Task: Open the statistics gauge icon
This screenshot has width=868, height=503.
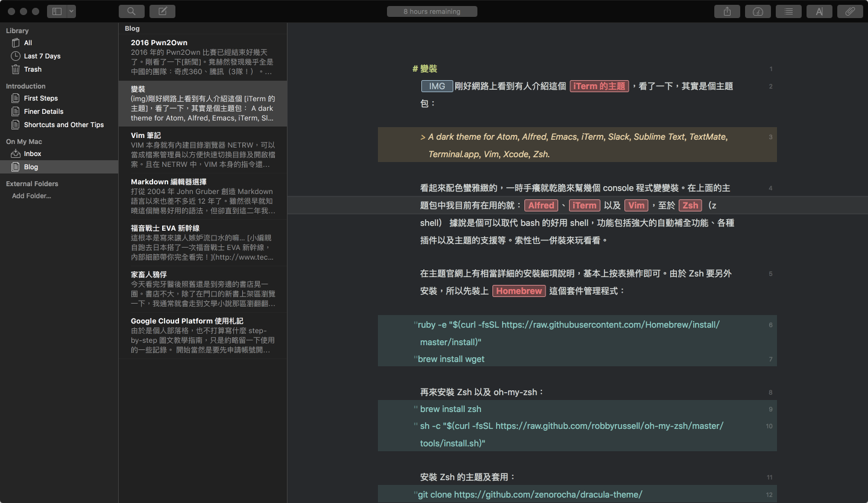Action: [x=758, y=11]
